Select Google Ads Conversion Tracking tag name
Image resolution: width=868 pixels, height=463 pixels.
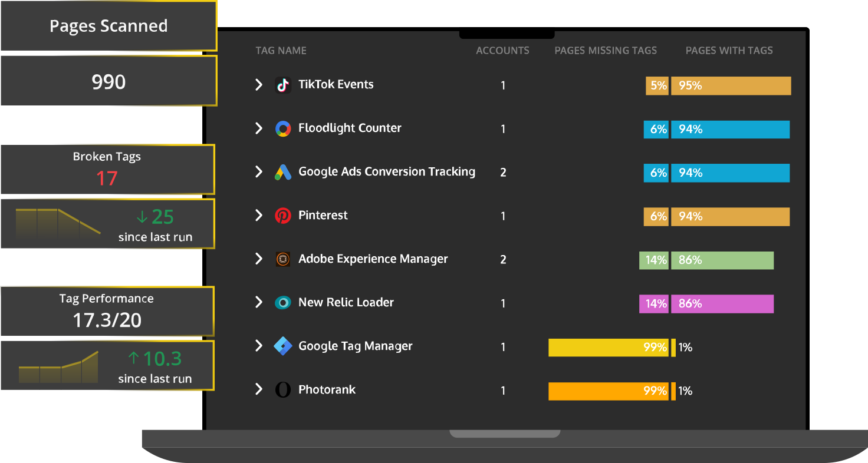coord(387,171)
